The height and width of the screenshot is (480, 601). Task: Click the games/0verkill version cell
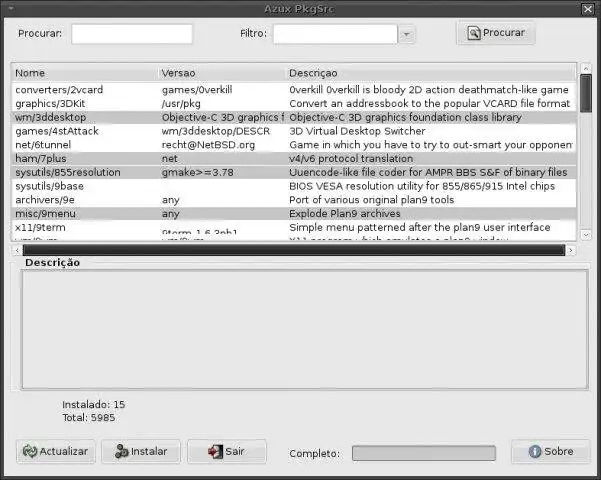(x=197, y=90)
